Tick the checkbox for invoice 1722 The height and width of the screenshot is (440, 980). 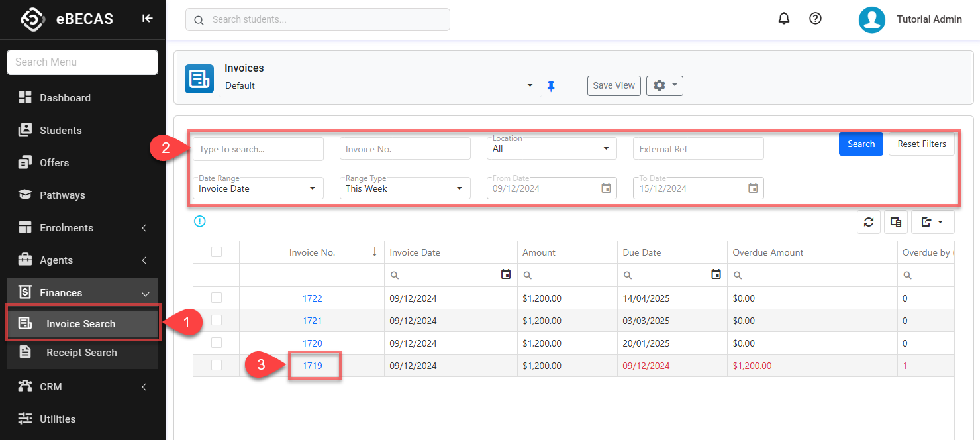coord(217,298)
